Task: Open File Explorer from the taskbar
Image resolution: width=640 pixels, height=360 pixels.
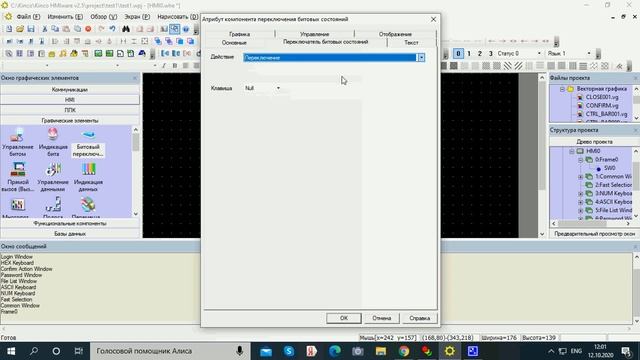Action: 381,351
